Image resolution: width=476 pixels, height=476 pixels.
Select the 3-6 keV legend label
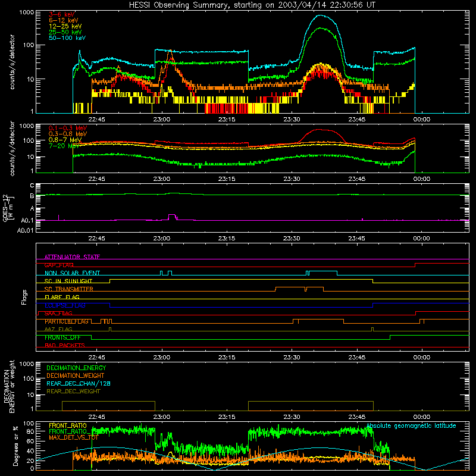62,14
